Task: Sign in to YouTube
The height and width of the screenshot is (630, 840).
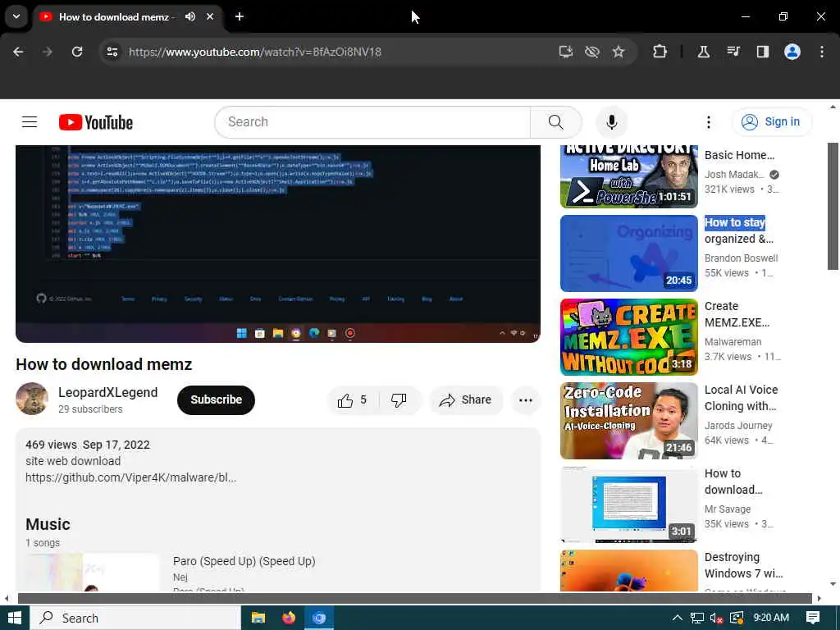Action: (771, 122)
